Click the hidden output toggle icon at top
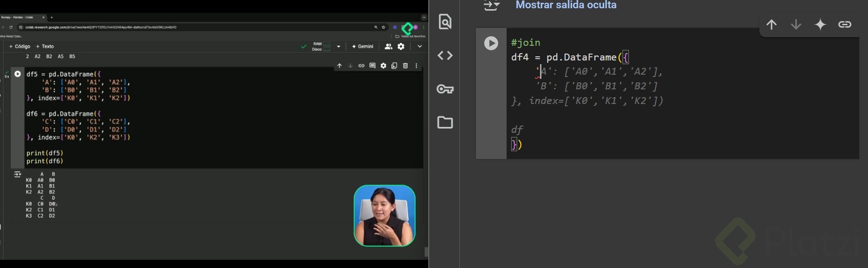The width and height of the screenshot is (868, 268). tap(491, 5)
